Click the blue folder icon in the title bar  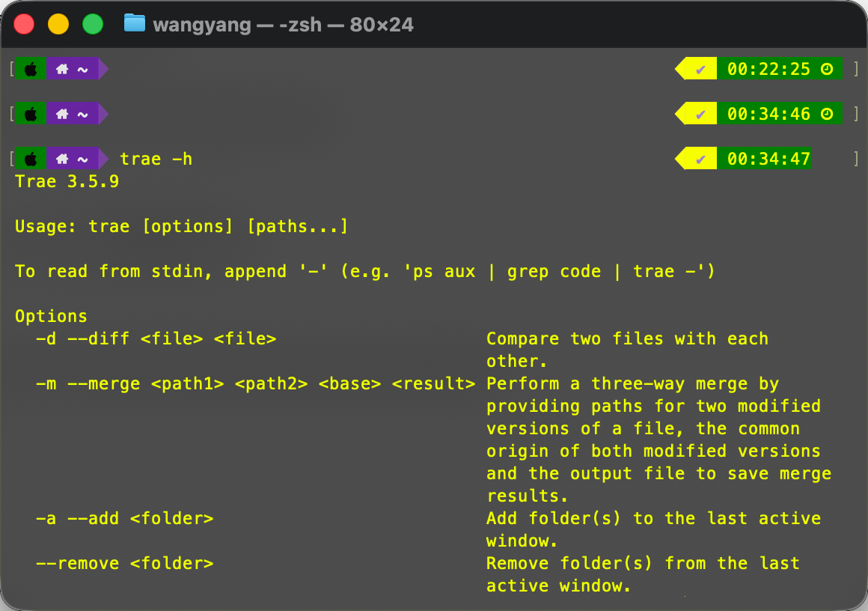click(x=135, y=24)
